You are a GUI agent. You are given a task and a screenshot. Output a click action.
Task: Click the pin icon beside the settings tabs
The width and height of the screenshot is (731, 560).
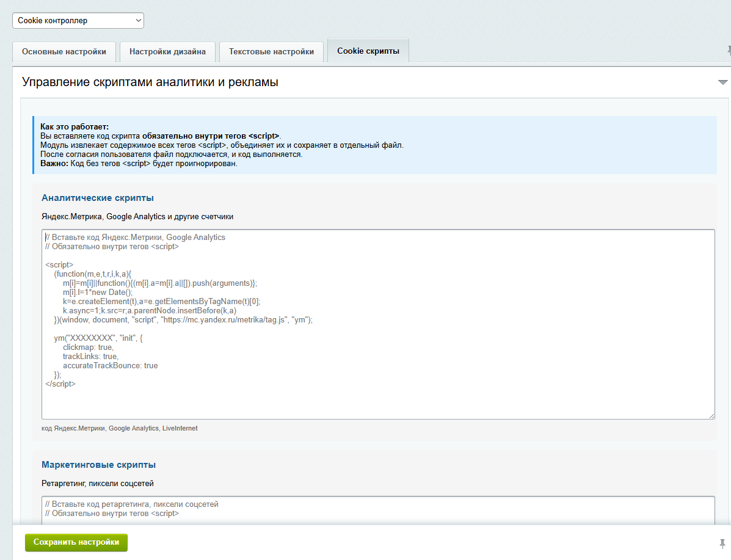click(x=728, y=50)
